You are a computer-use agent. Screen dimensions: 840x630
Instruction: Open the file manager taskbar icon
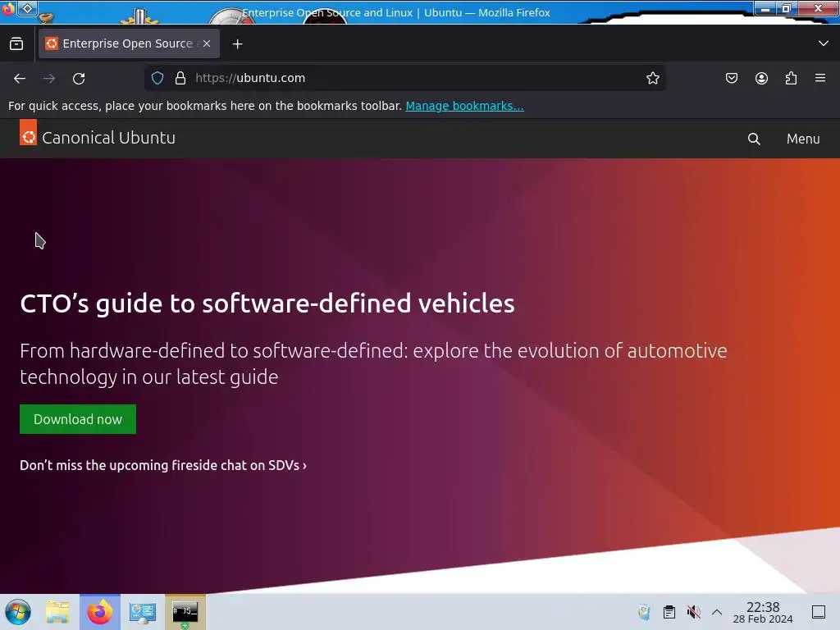click(x=58, y=612)
